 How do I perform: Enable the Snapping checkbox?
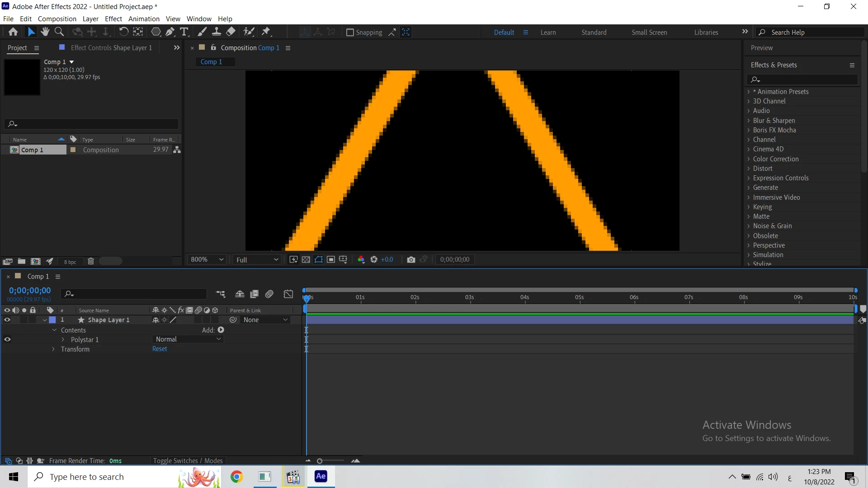click(350, 33)
